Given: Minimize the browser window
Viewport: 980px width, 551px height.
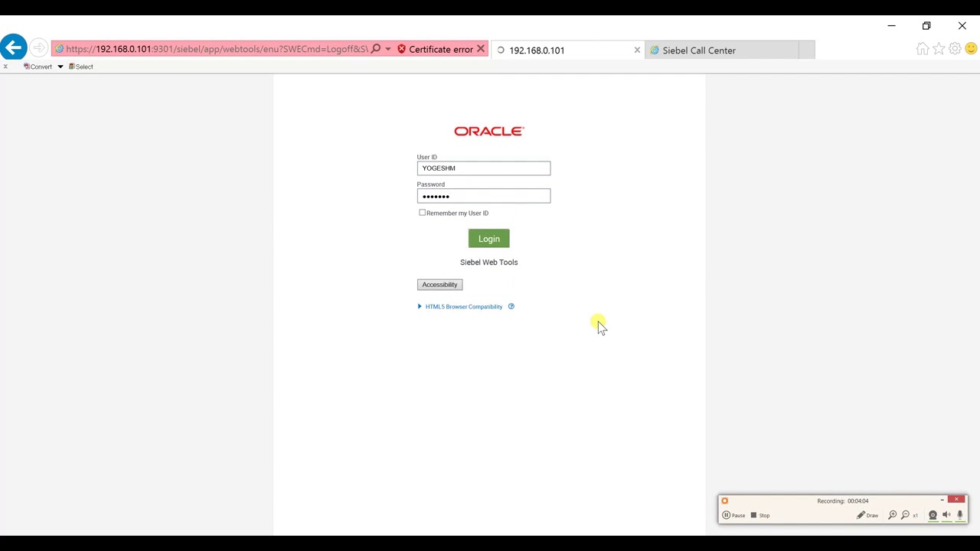Looking at the screenshot, I should tap(891, 26).
